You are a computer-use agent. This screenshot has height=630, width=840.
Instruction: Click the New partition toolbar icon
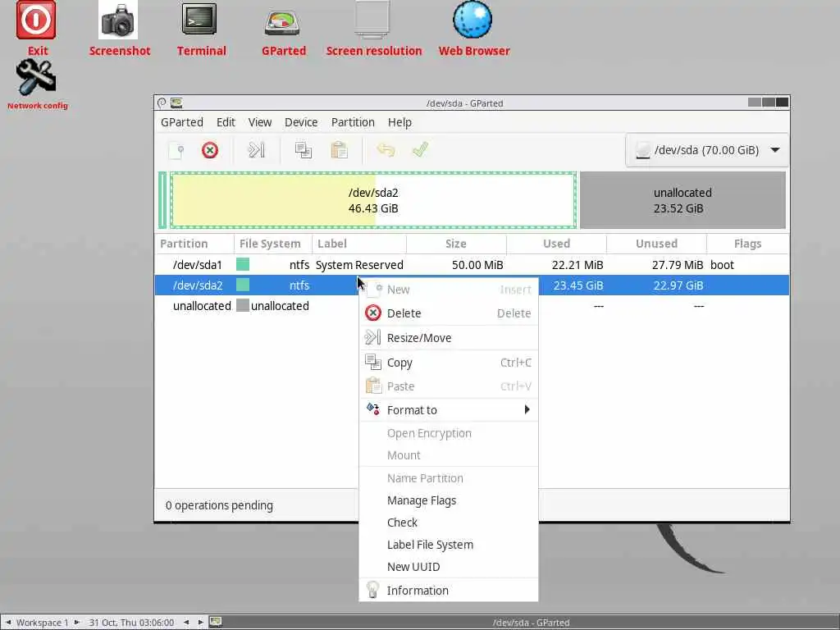[x=176, y=151]
